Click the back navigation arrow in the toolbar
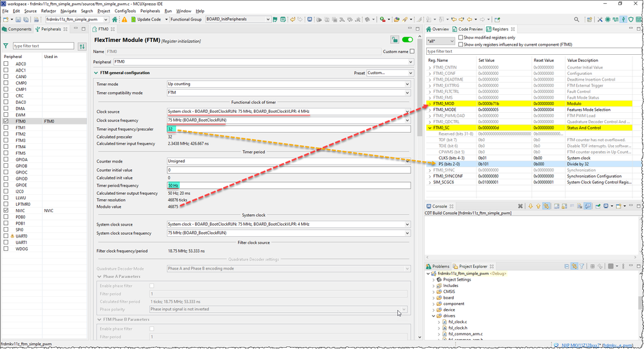This screenshot has width=644, height=349. tap(469, 19)
